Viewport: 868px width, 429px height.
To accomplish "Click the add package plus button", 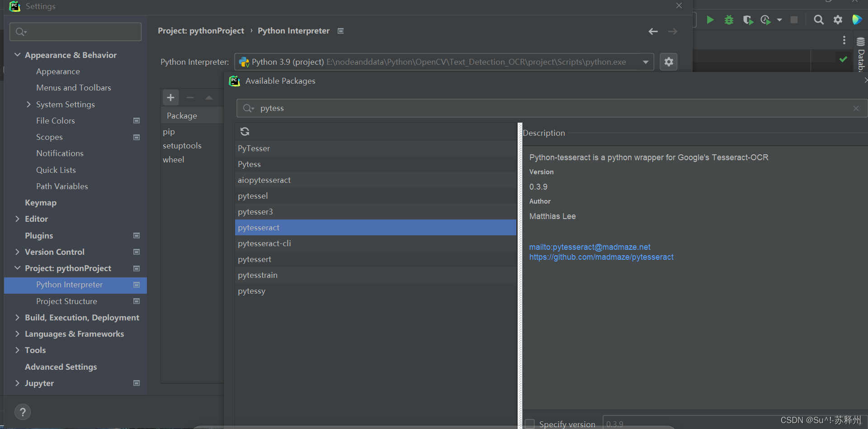I will [170, 97].
